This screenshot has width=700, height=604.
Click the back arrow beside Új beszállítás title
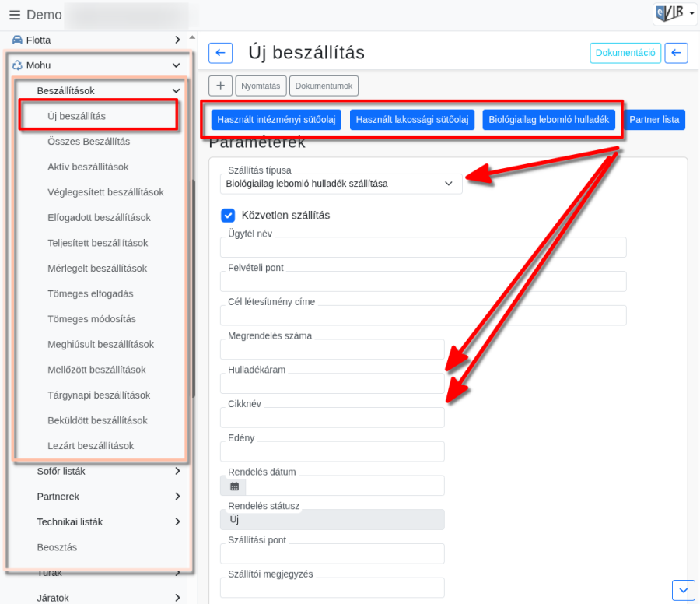click(221, 53)
